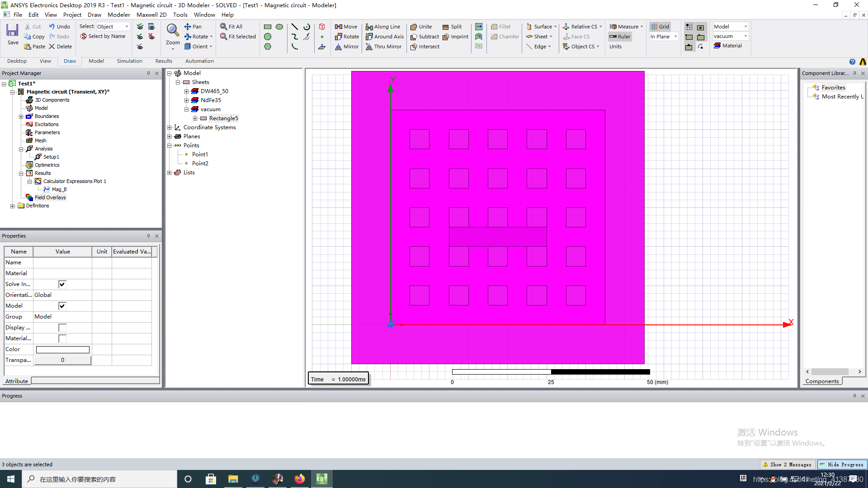868x488 pixels.
Task: Click the Duplicate Around Axis tool
Action: [385, 37]
